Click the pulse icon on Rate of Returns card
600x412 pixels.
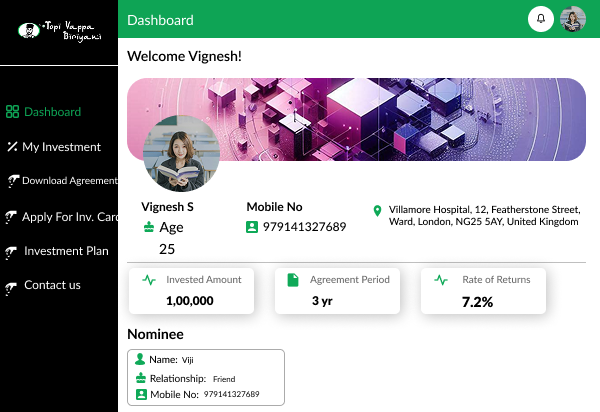[x=441, y=280]
